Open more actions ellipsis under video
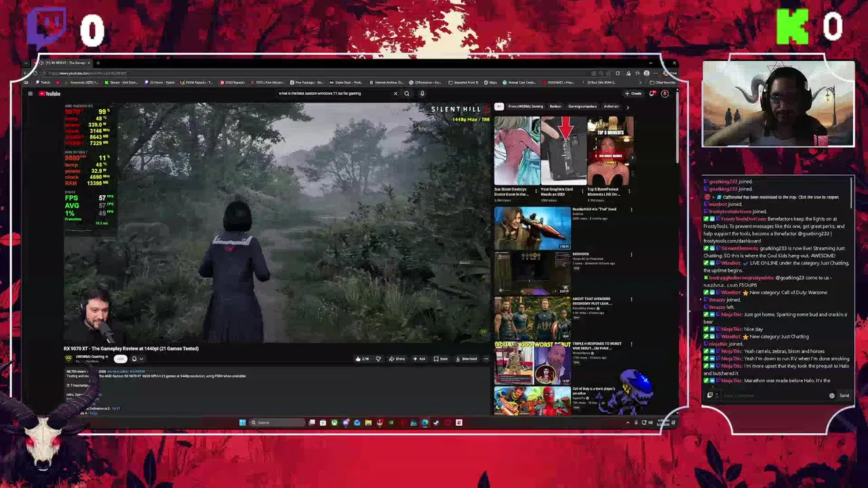 pos(486,359)
